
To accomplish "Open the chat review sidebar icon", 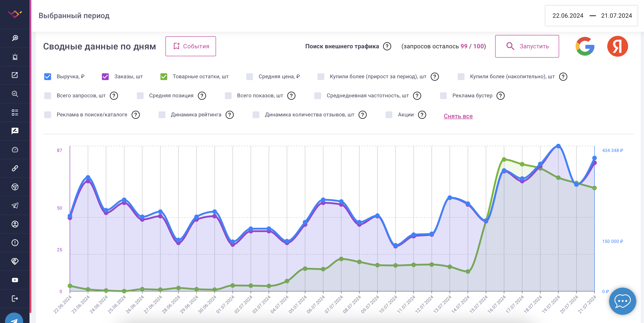I will 15,131.
